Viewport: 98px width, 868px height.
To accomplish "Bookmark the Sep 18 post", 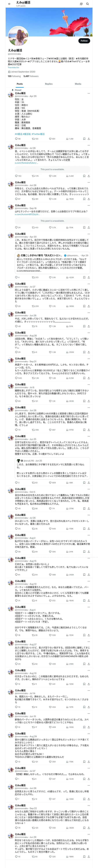I will coord(84,227).
